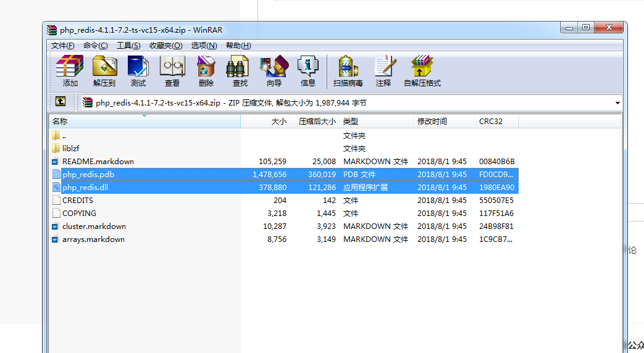The width and height of the screenshot is (644, 353).
Task: Select the liblzf folder name
Action: (x=70, y=148)
